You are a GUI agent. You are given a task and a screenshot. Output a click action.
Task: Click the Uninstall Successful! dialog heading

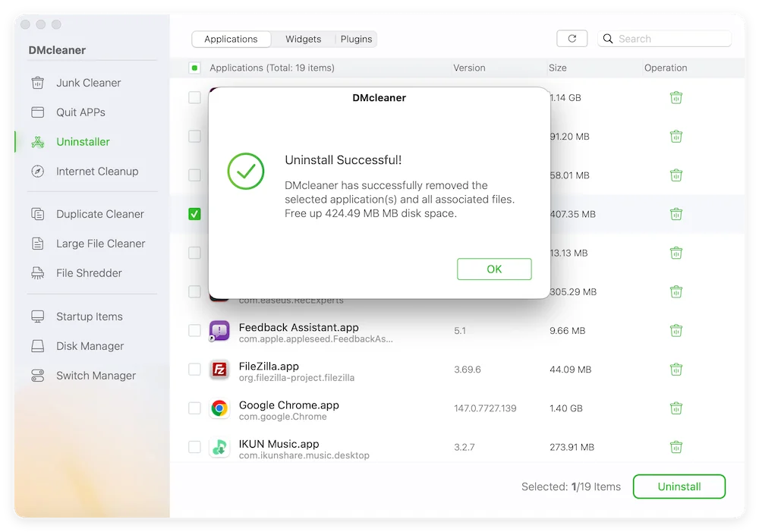343,160
